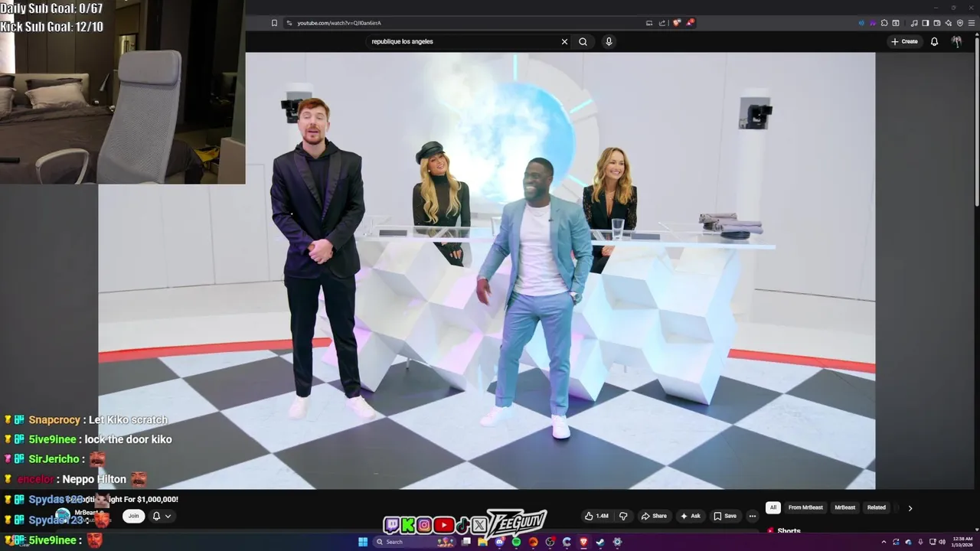Open Brave Rewards triangle icon

(690, 23)
